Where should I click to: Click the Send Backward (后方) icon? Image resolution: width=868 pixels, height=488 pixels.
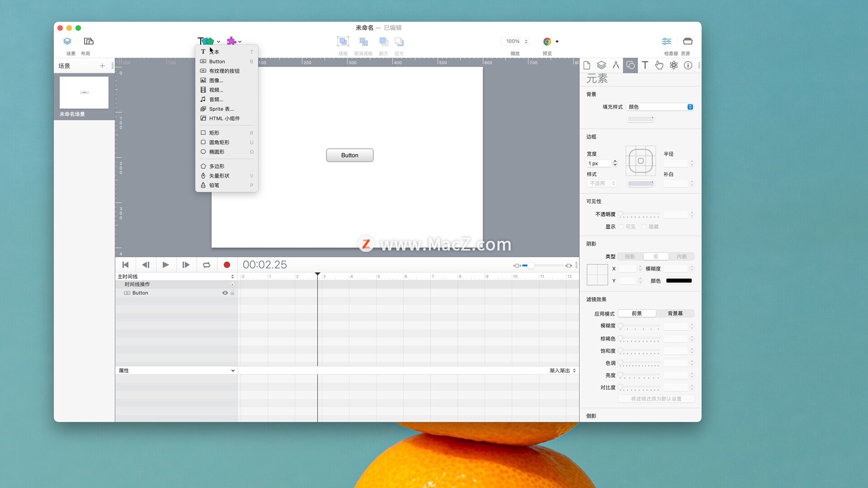(399, 42)
